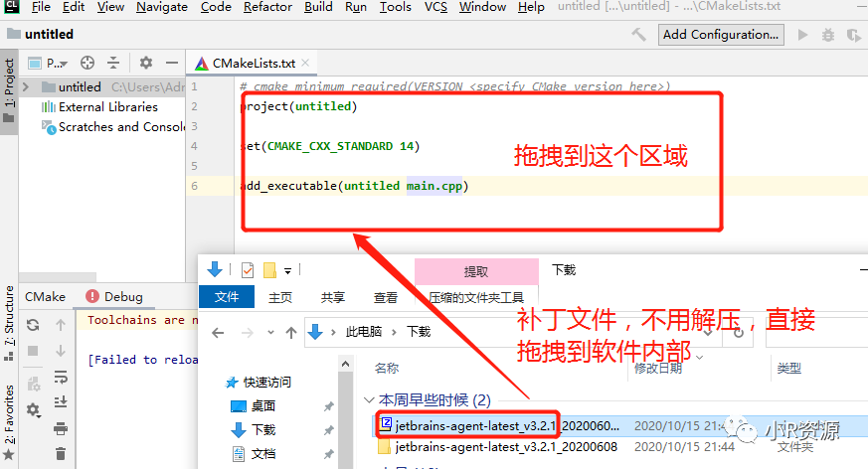Toggle soft-wrap in CMake output
The image size is (868, 469).
[x=61, y=377]
